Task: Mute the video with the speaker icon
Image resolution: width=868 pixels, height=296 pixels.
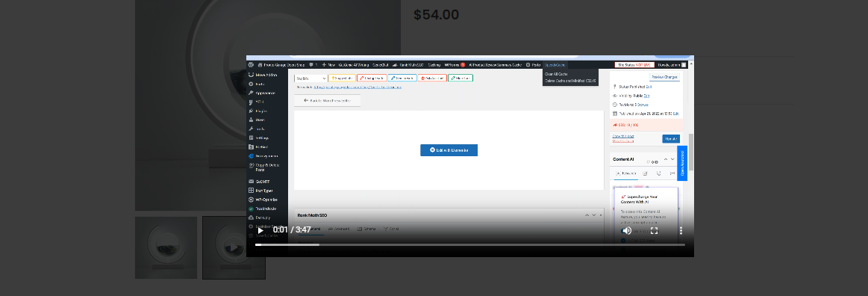Action: [627, 230]
